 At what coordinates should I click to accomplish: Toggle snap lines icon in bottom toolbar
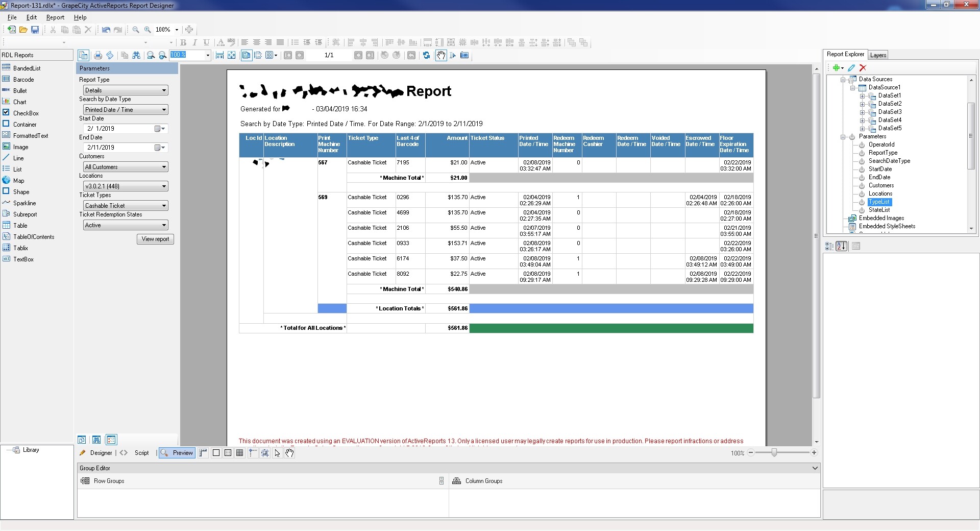[253, 453]
